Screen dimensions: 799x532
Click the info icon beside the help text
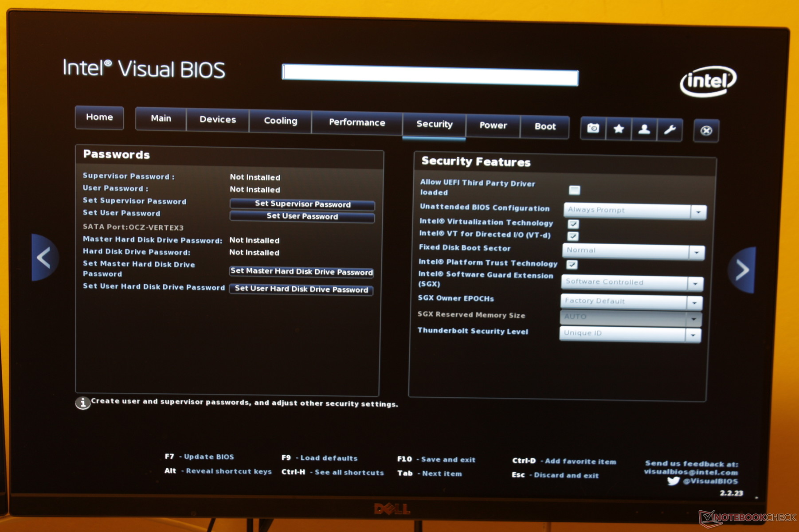(x=82, y=403)
